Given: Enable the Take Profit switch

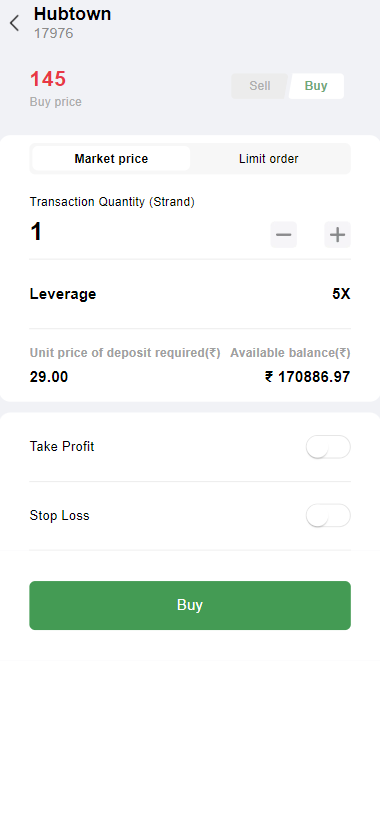Looking at the screenshot, I should 329,447.
